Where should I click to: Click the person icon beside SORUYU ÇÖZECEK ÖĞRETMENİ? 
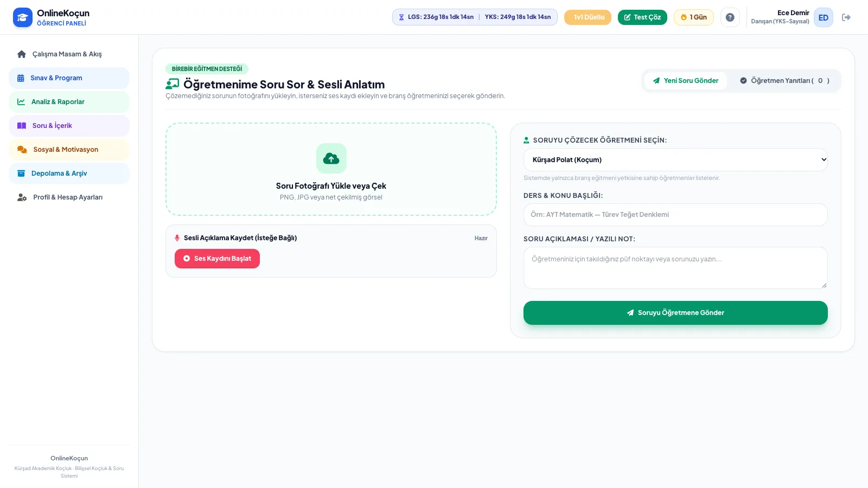(x=526, y=140)
